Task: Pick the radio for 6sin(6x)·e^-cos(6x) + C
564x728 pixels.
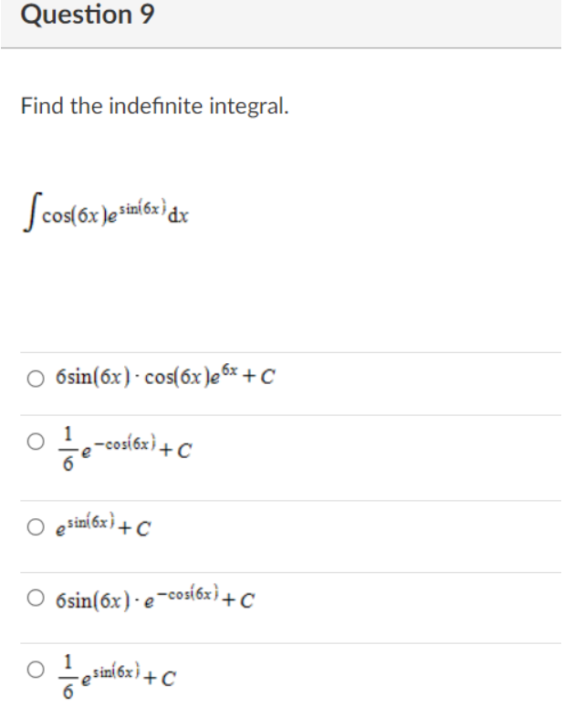Action: click(x=36, y=598)
